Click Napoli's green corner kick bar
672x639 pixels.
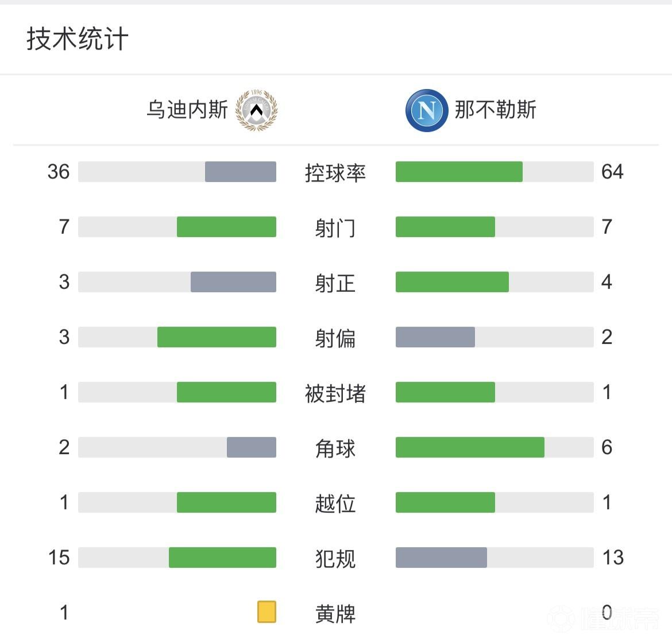[x=470, y=447]
